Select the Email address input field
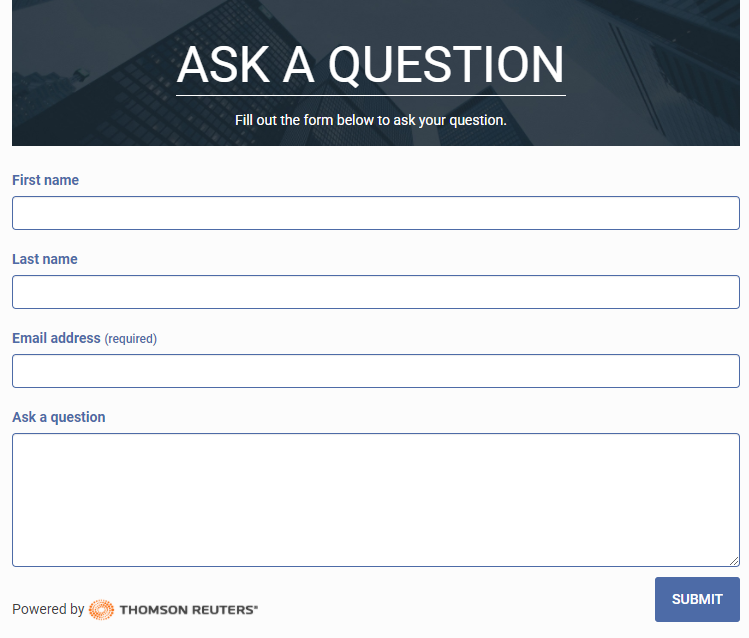The image size is (749, 638). click(x=375, y=371)
